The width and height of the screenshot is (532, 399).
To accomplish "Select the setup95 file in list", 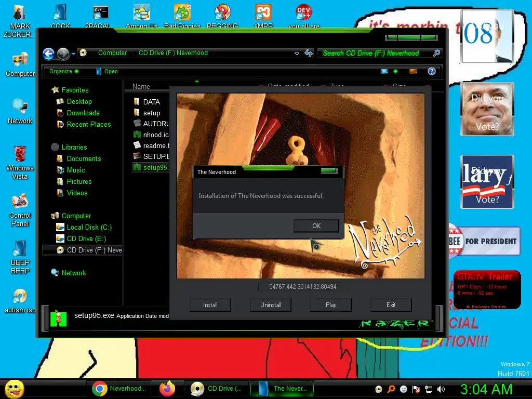I will click(x=151, y=167).
